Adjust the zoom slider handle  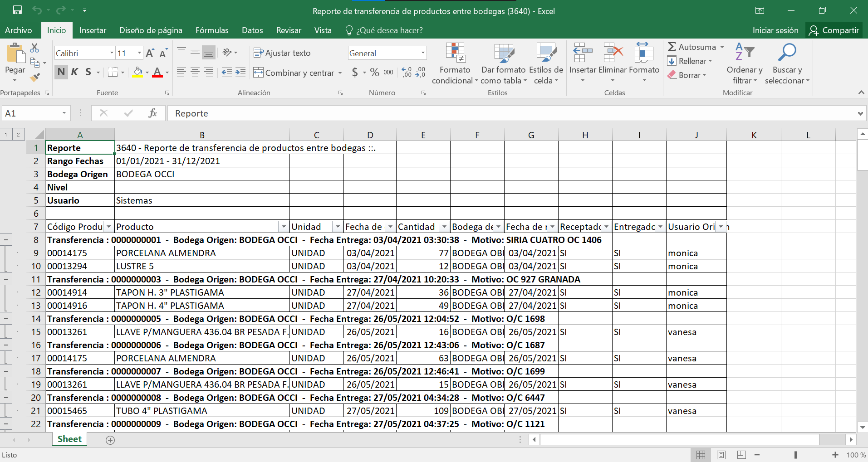[x=796, y=455]
